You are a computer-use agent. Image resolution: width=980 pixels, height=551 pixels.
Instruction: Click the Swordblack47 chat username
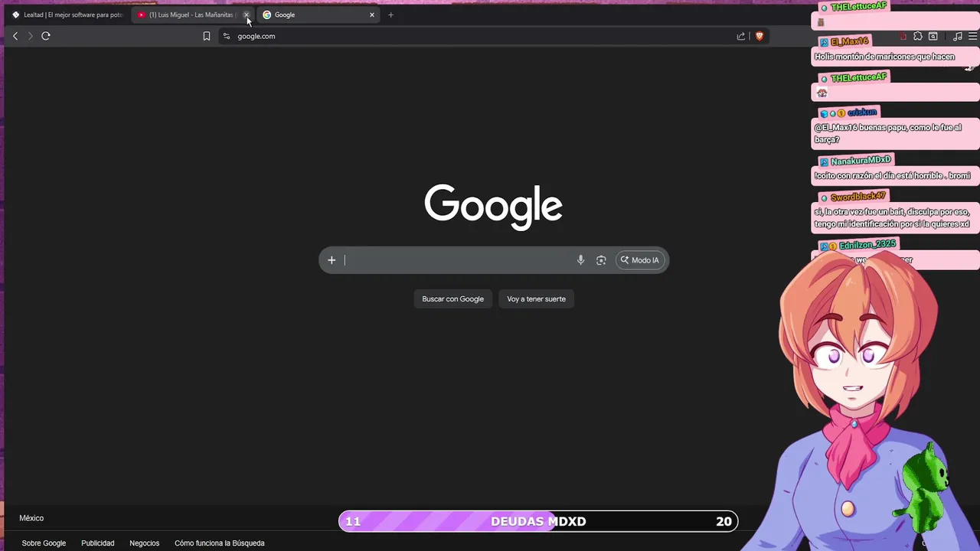pyautogui.click(x=858, y=197)
